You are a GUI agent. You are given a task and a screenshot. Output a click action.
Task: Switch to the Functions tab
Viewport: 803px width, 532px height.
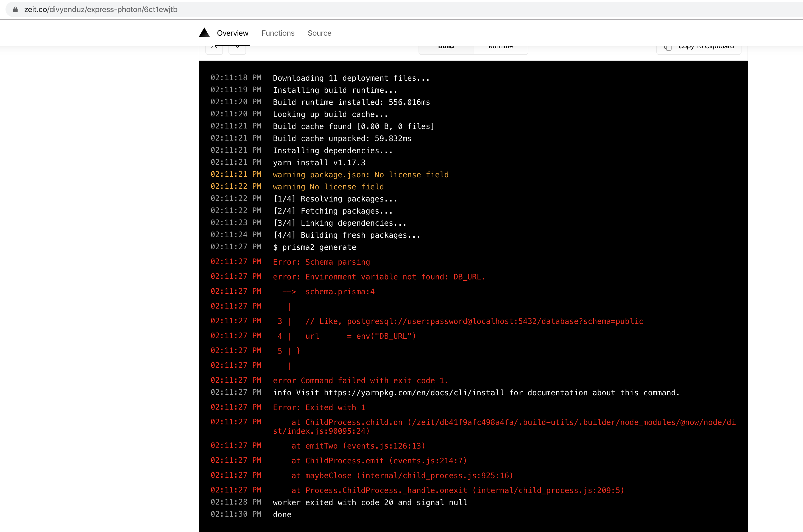click(x=278, y=33)
